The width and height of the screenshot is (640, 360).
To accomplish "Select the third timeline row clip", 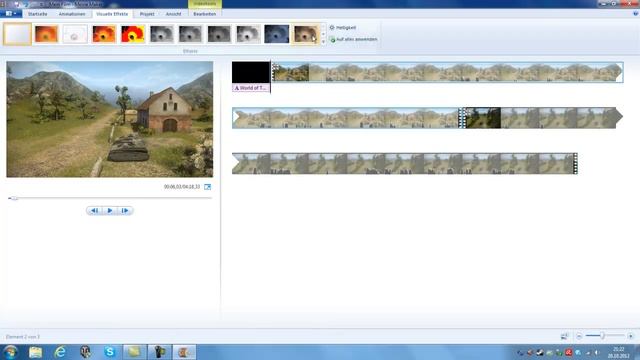I will [404, 164].
